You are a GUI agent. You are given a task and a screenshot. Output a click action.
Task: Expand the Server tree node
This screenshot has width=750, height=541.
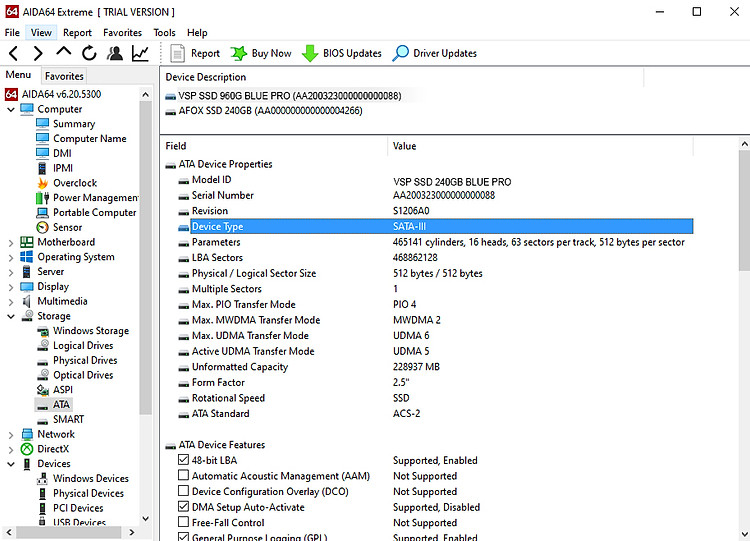[x=11, y=272]
